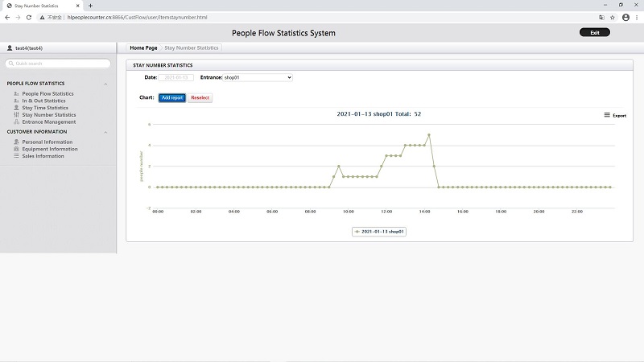Open Sales Information menu item
Image resolution: width=644 pixels, height=362 pixels.
43,155
